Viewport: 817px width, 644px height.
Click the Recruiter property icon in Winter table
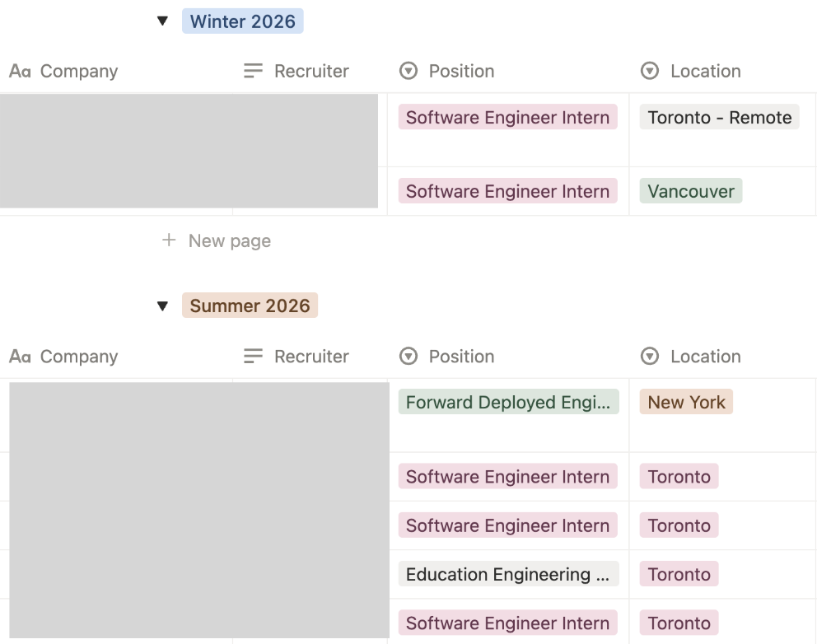252,71
